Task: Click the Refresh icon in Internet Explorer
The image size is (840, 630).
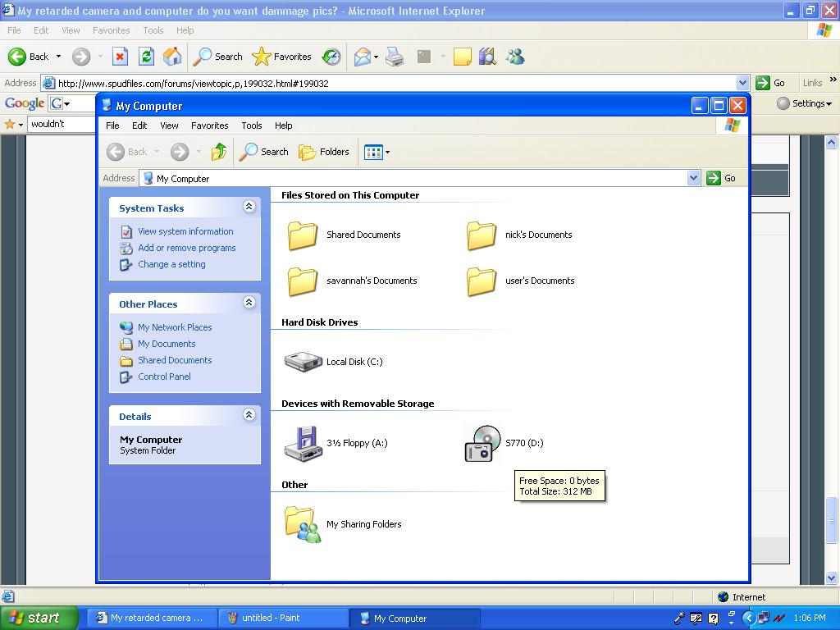Action: (146, 57)
